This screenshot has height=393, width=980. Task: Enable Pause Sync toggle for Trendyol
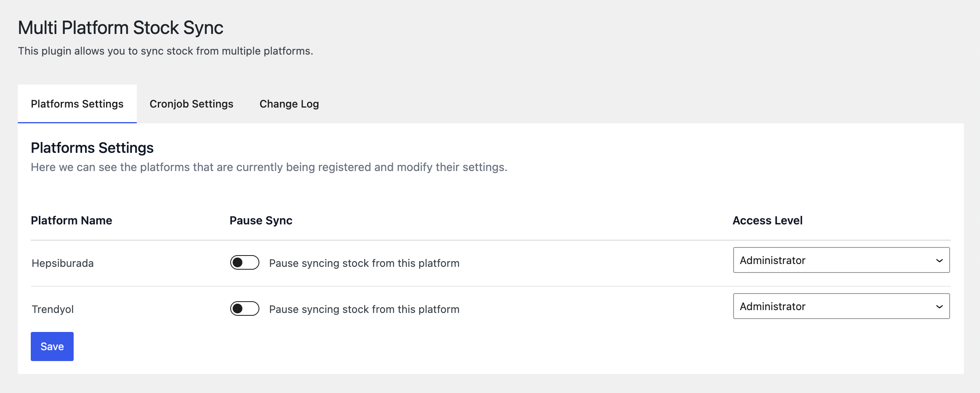pos(244,308)
